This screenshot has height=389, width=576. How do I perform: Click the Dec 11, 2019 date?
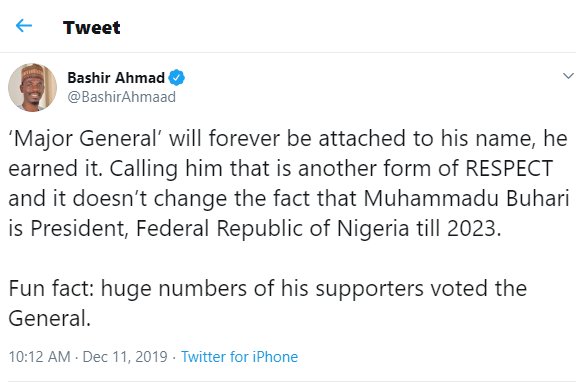click(125, 357)
